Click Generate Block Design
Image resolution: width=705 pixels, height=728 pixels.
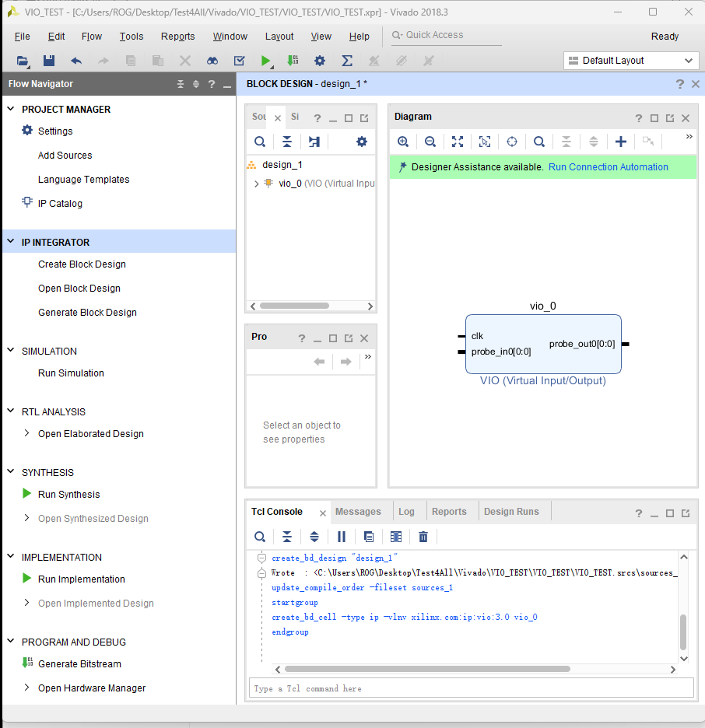(87, 313)
